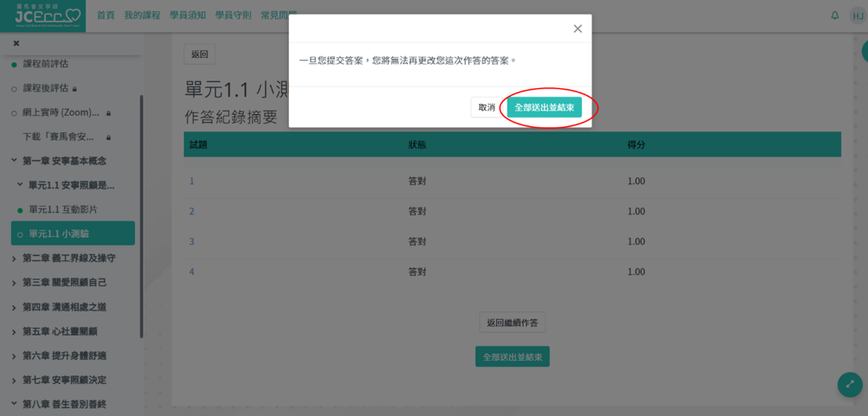Collapse the 第一章 安寧基本概念 section
This screenshot has width=868, height=416.
[x=14, y=161]
